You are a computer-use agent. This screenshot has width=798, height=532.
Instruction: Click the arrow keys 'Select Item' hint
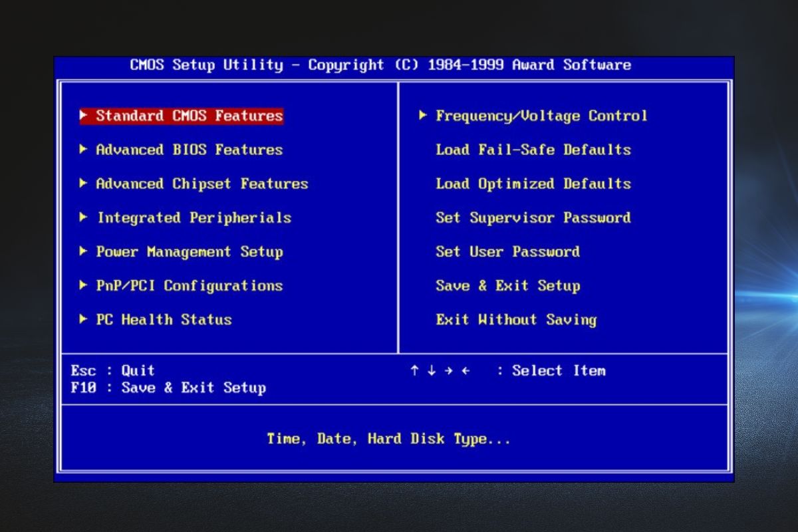click(x=508, y=370)
